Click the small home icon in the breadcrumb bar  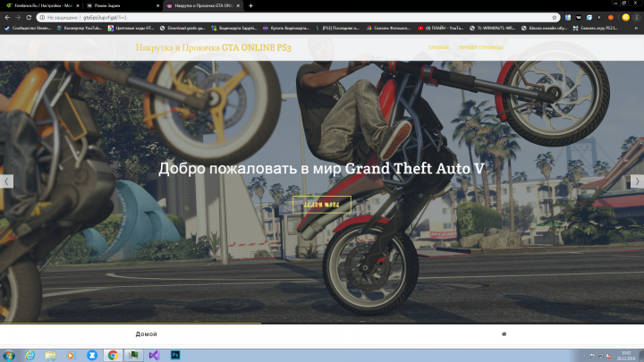pos(504,334)
